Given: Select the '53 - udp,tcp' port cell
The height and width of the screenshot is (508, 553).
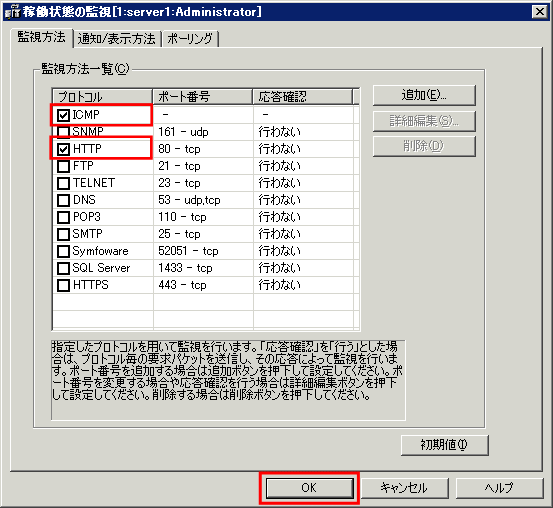Looking at the screenshot, I should [x=203, y=200].
